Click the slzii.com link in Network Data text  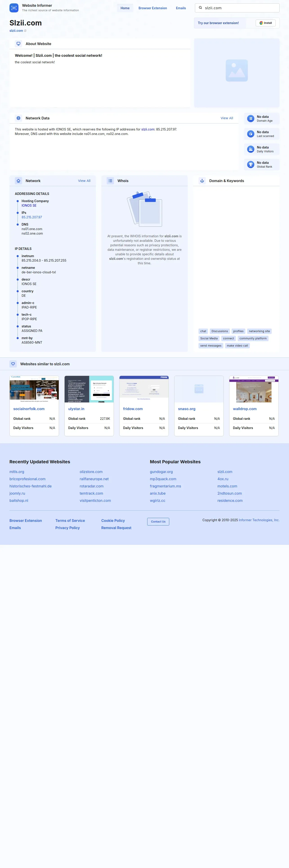click(148, 129)
